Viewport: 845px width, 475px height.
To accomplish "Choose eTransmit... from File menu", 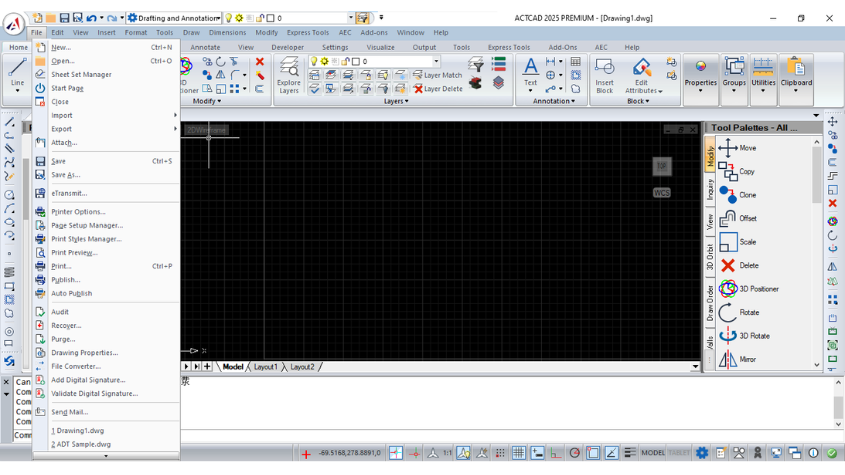I will [106, 193].
